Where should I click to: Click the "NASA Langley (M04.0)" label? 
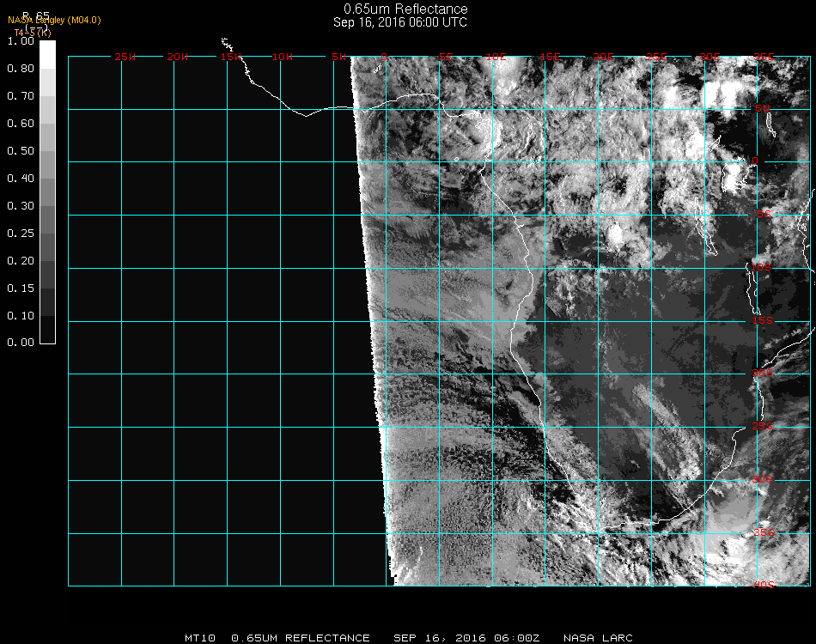click(x=54, y=21)
